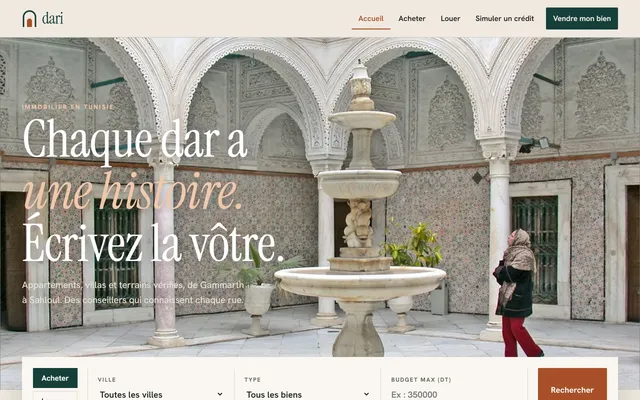Click the 'Chaque dar a' heading line

tap(135, 140)
